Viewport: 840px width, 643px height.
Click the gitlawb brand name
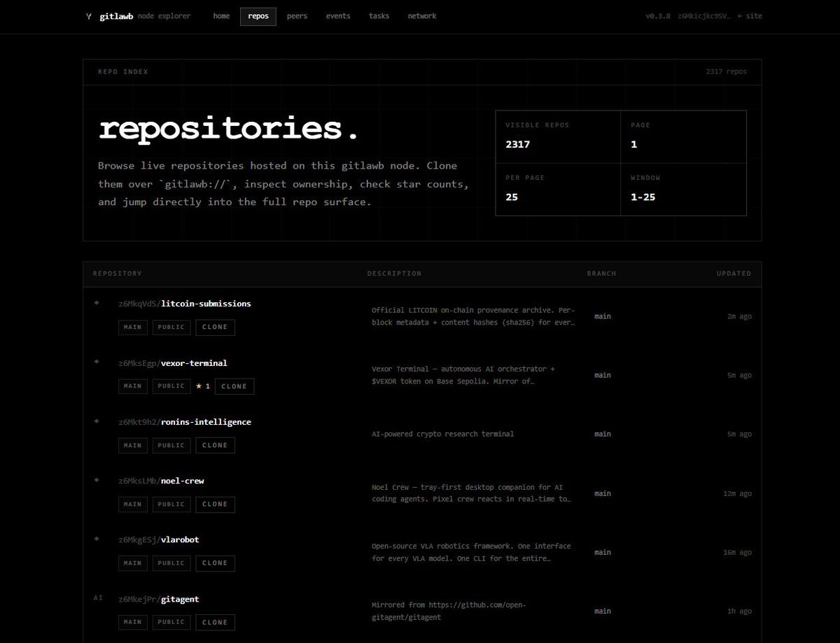click(116, 16)
